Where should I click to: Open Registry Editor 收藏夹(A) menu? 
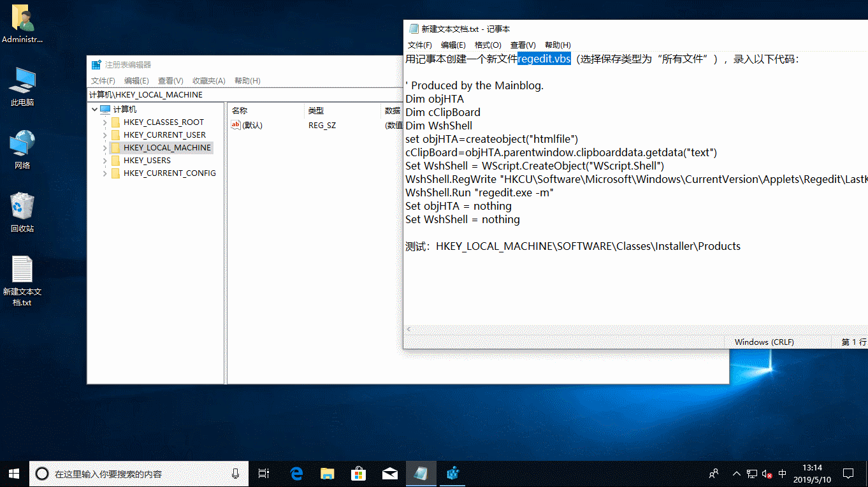click(x=209, y=81)
